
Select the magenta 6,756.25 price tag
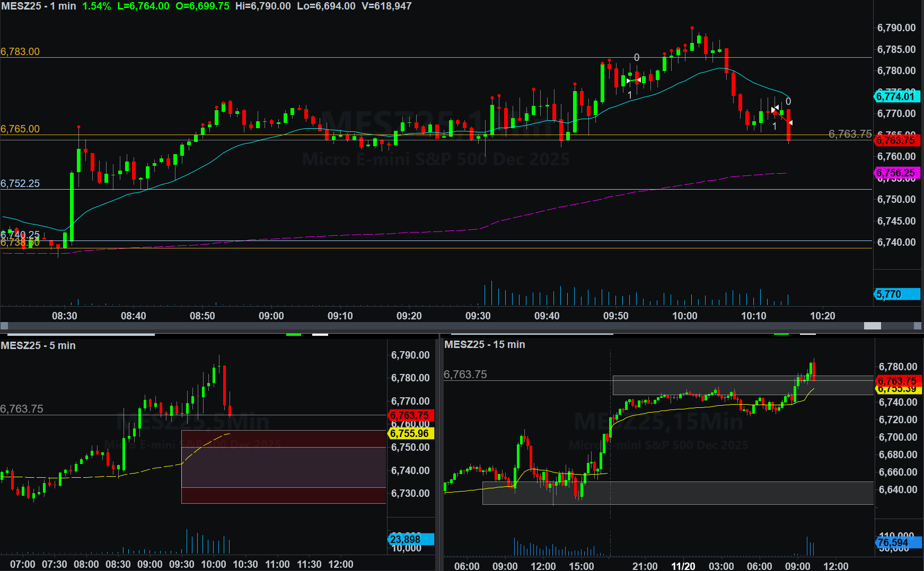pos(896,173)
